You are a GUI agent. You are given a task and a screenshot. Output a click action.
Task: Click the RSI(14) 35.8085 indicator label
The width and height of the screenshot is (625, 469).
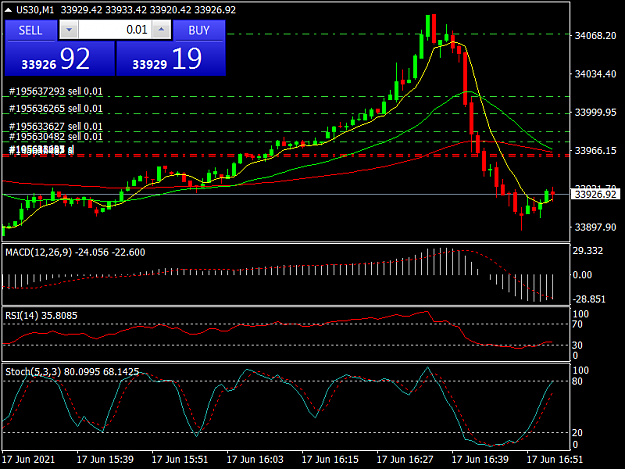pyautogui.click(x=41, y=316)
